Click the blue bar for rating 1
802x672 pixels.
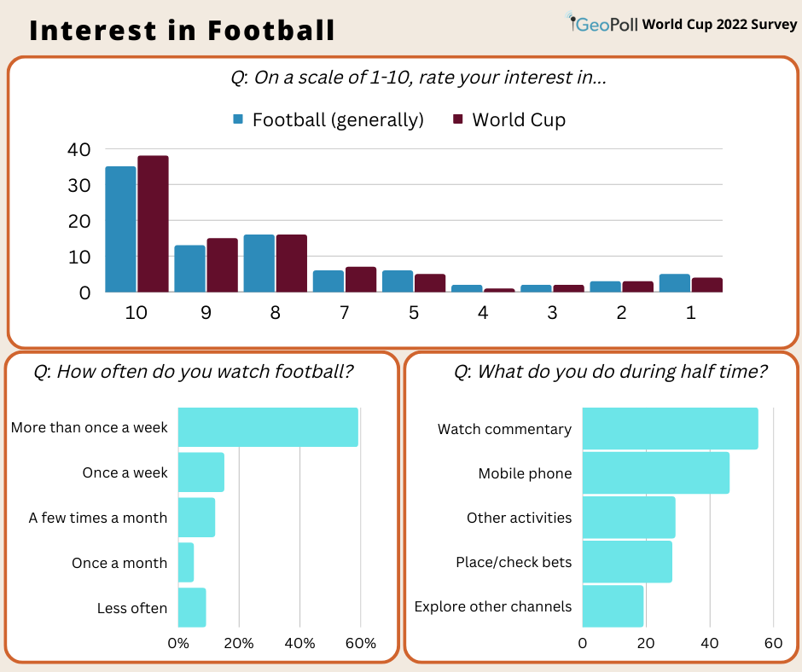674,283
